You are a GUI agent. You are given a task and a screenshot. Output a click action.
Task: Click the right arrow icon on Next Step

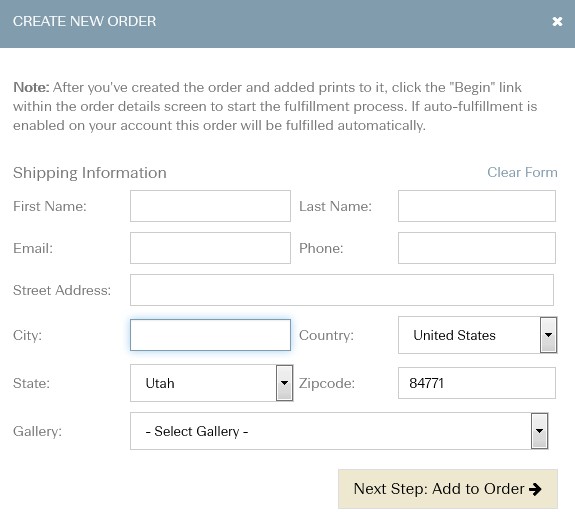(x=535, y=489)
